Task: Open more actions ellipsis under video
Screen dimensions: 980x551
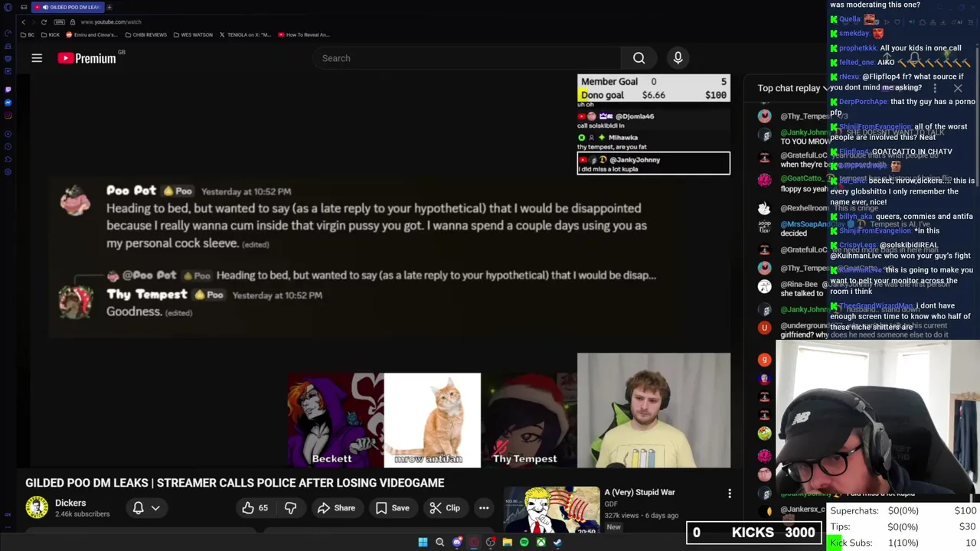Action: 484,507
